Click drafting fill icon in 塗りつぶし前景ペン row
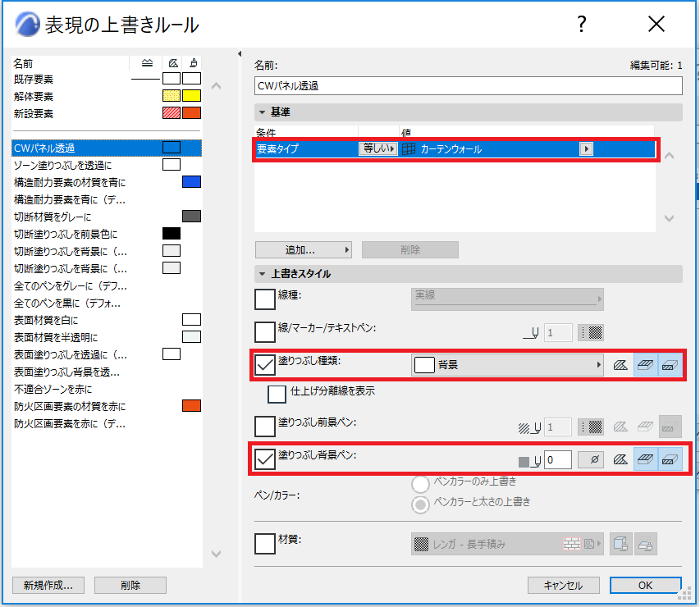 (x=620, y=427)
